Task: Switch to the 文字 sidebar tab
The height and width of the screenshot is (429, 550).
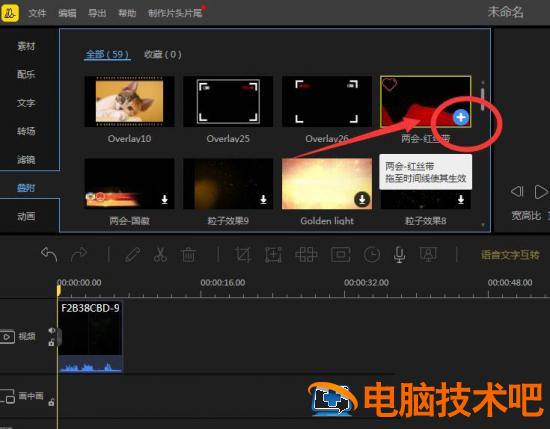Action: click(26, 103)
